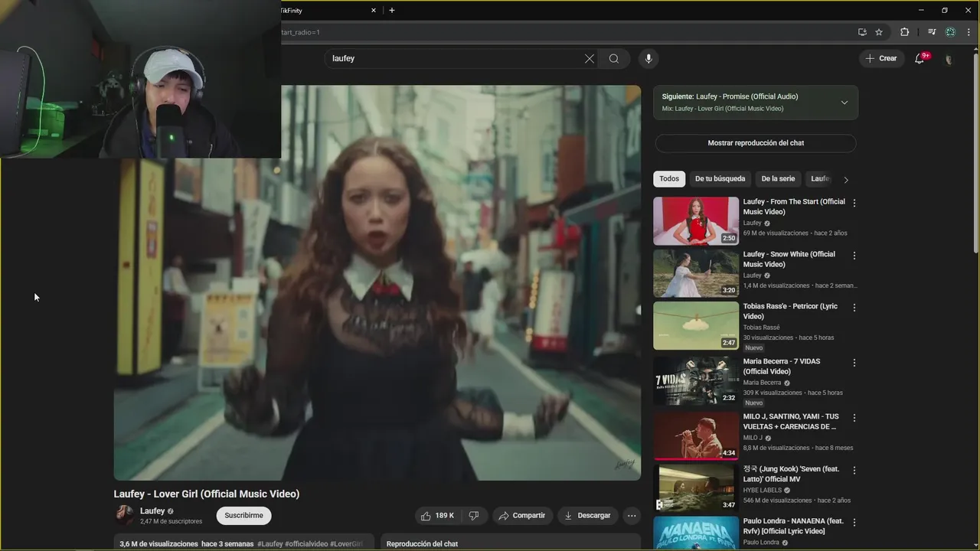Open options menu for 7 VIDAS video
The width and height of the screenshot is (980, 551).
pos(854,362)
